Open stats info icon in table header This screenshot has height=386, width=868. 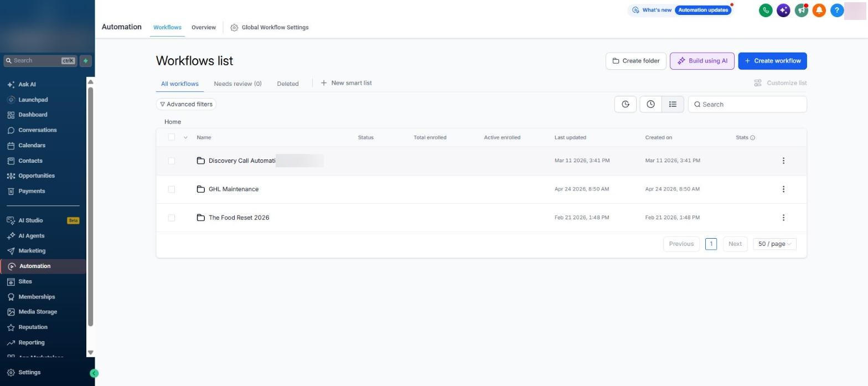coord(752,138)
